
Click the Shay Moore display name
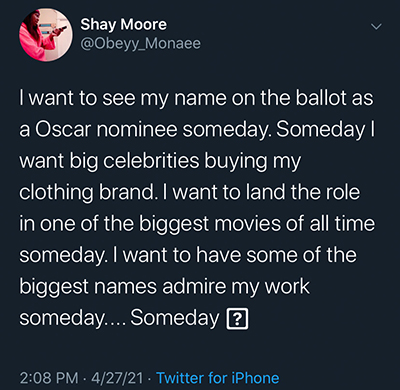[124, 25]
